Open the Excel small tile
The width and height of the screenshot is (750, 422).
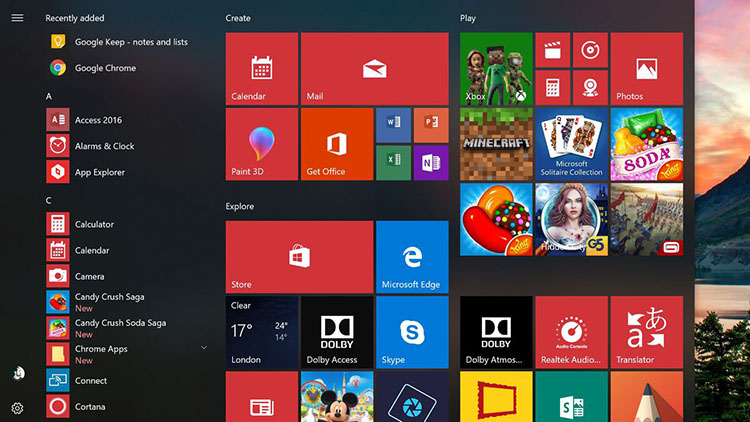pyautogui.click(x=393, y=163)
